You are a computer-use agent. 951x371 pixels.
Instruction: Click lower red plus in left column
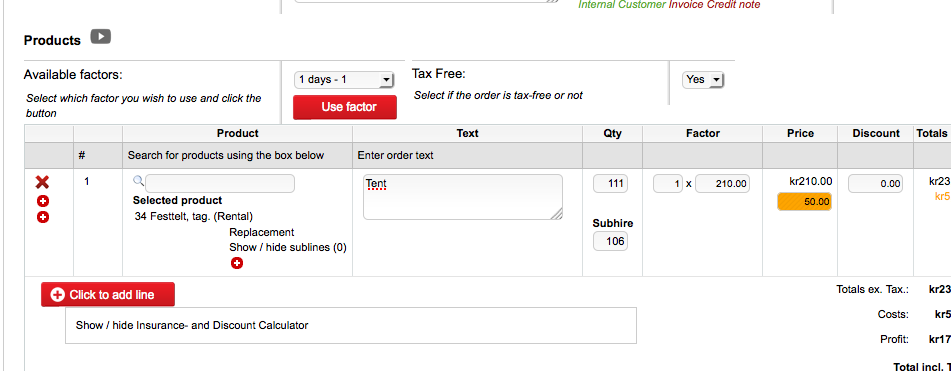(43, 217)
